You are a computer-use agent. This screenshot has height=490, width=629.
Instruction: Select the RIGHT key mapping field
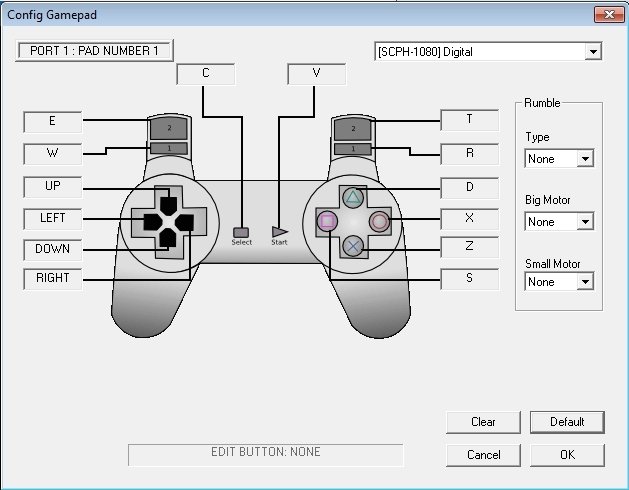tap(53, 279)
